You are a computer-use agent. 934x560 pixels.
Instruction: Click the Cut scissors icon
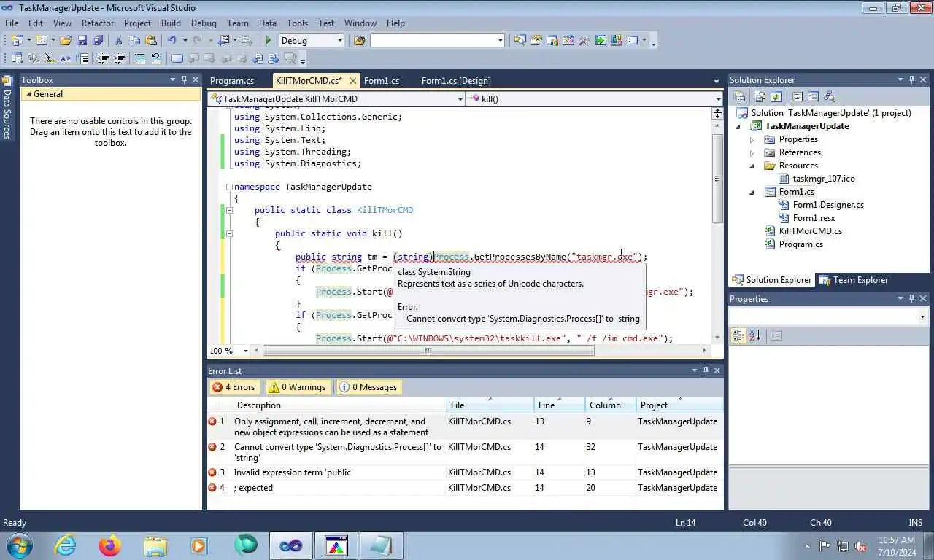coord(118,41)
